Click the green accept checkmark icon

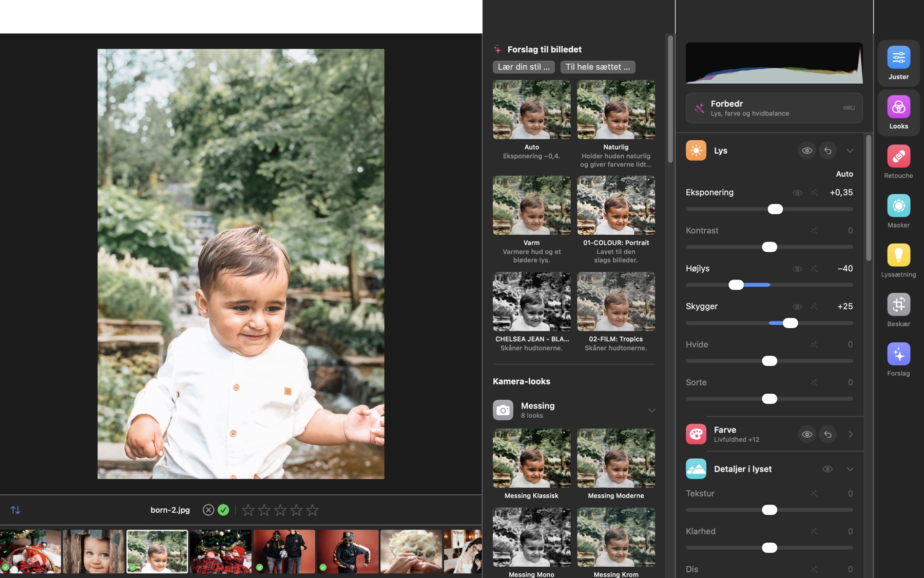point(223,510)
